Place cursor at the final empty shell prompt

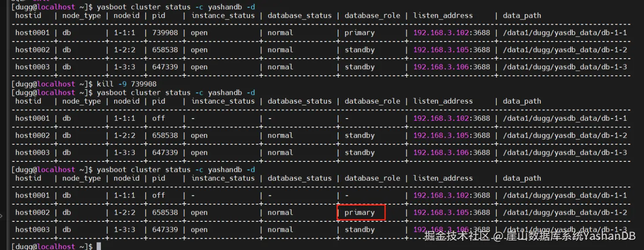tap(99, 246)
